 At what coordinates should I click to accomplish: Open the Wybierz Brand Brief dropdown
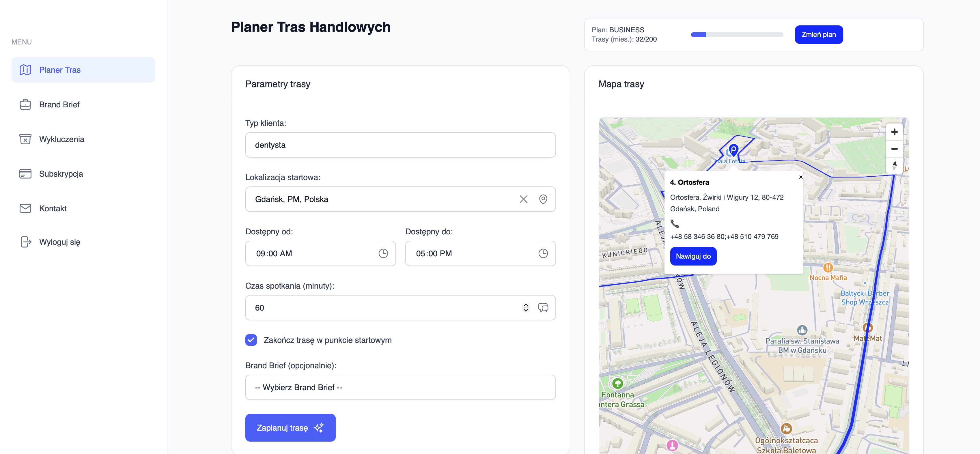[x=400, y=387]
